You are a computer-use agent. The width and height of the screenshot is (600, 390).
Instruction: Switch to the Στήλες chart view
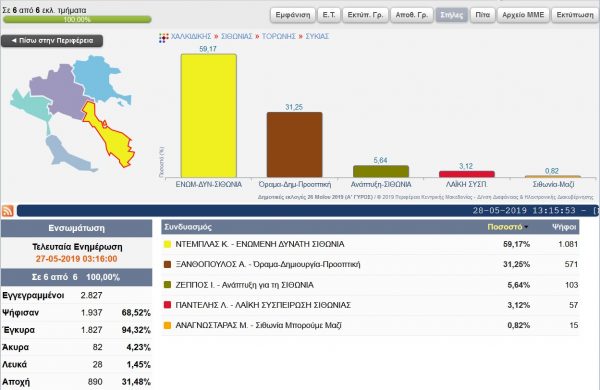tap(452, 15)
